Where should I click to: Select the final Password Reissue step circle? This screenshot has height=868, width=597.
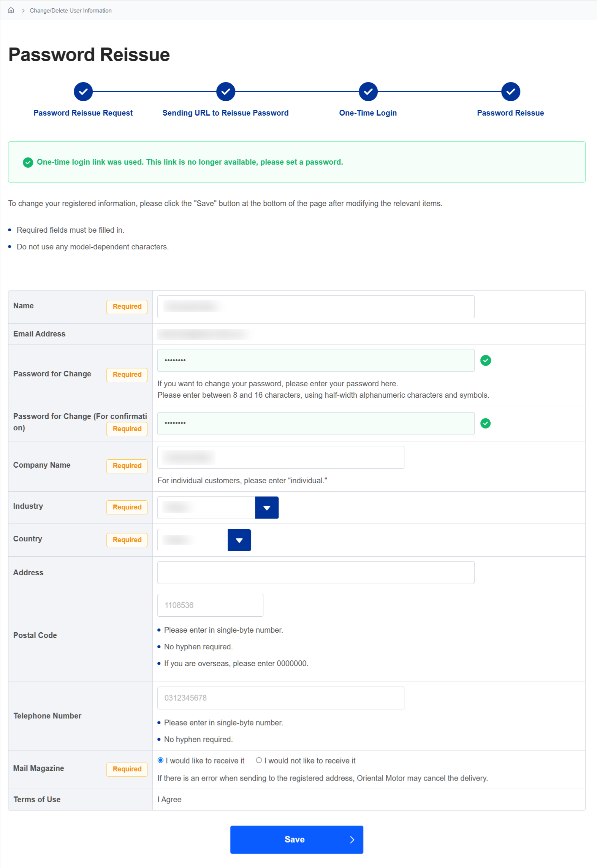click(511, 92)
